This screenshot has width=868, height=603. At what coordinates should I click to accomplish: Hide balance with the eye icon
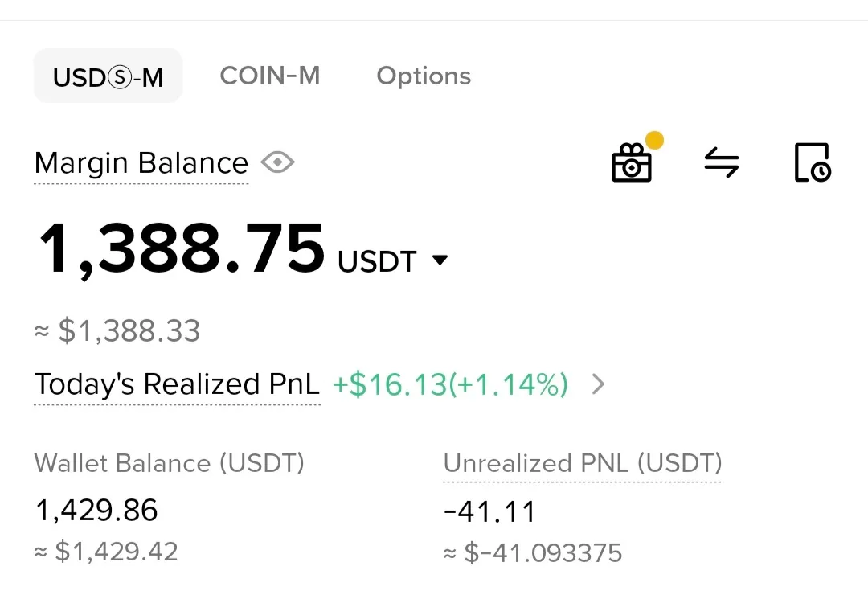278,163
